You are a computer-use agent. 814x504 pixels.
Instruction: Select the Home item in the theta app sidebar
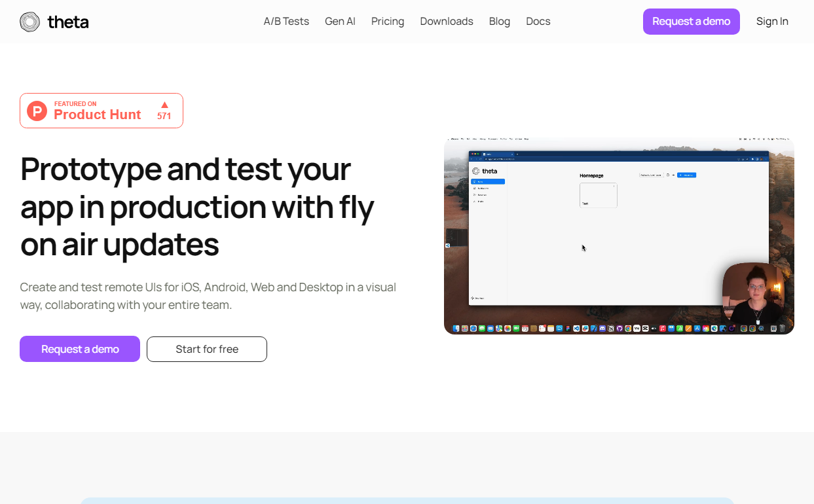point(487,181)
